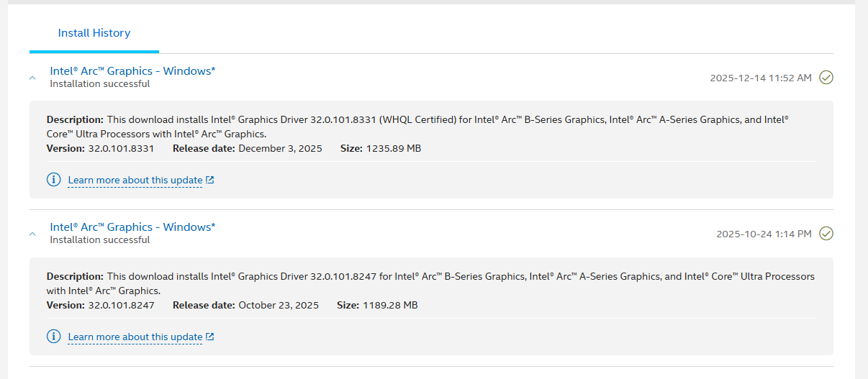Image resolution: width=868 pixels, height=379 pixels.
Task: Click the December 3, 2025 release date
Action: pyautogui.click(x=280, y=148)
